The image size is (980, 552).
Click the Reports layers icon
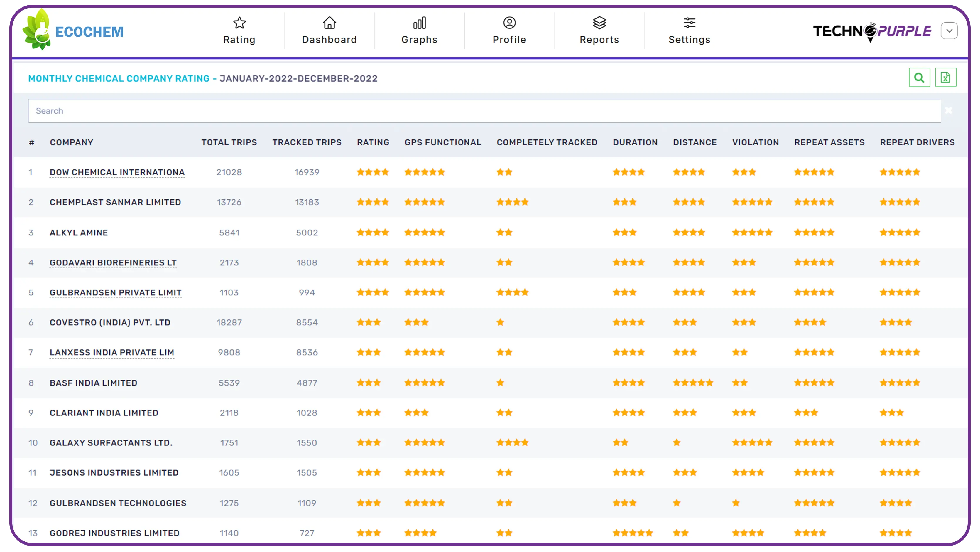(599, 23)
